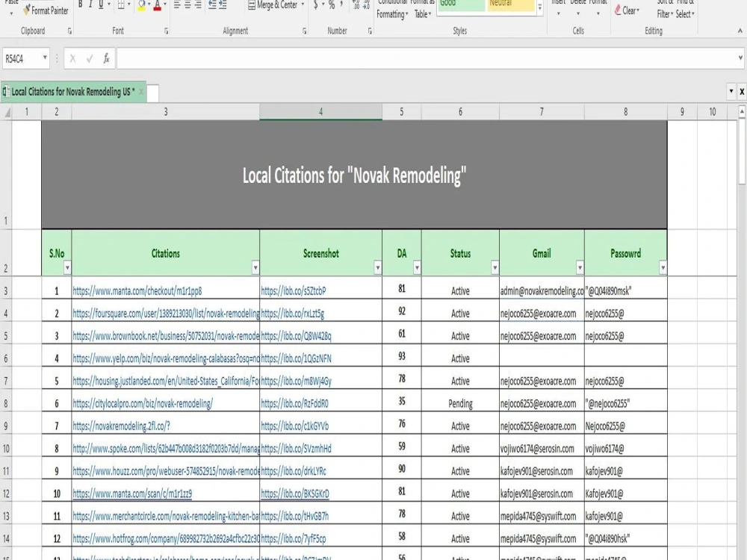Viewport: 747px width, 560px height.
Task: Click the insert function fx icon
Action: pos(106,58)
